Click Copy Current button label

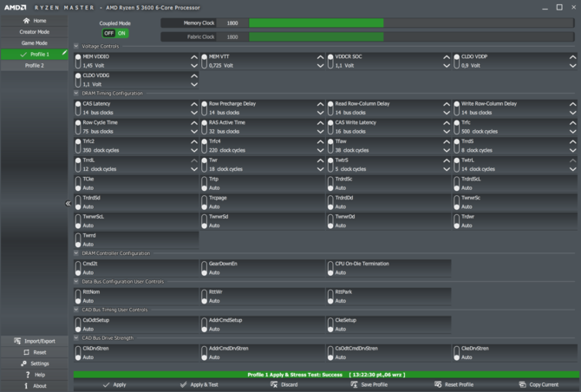(544, 384)
